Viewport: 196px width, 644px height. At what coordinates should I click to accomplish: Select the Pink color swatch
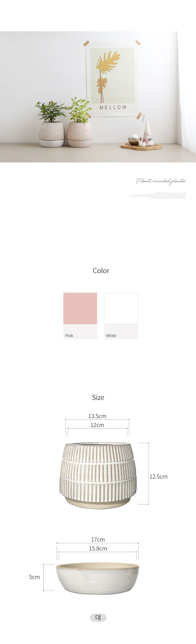(x=80, y=308)
